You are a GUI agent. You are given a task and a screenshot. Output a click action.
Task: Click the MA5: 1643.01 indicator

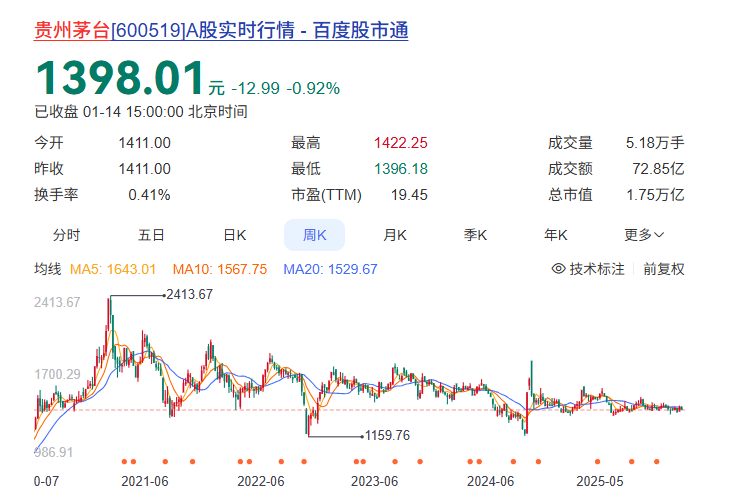[113, 269]
